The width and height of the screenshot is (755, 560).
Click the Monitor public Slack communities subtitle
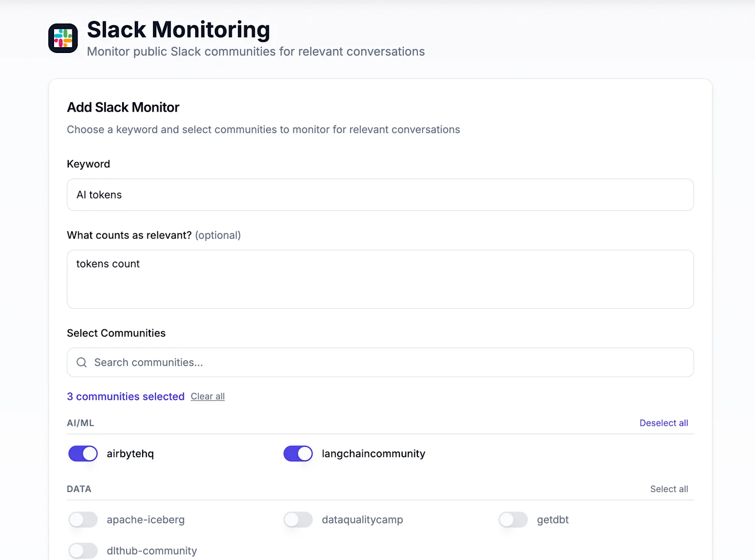tap(256, 51)
